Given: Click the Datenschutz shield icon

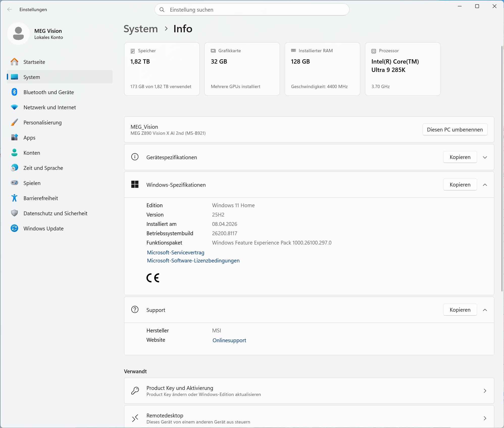Looking at the screenshot, I should pyautogui.click(x=14, y=213).
